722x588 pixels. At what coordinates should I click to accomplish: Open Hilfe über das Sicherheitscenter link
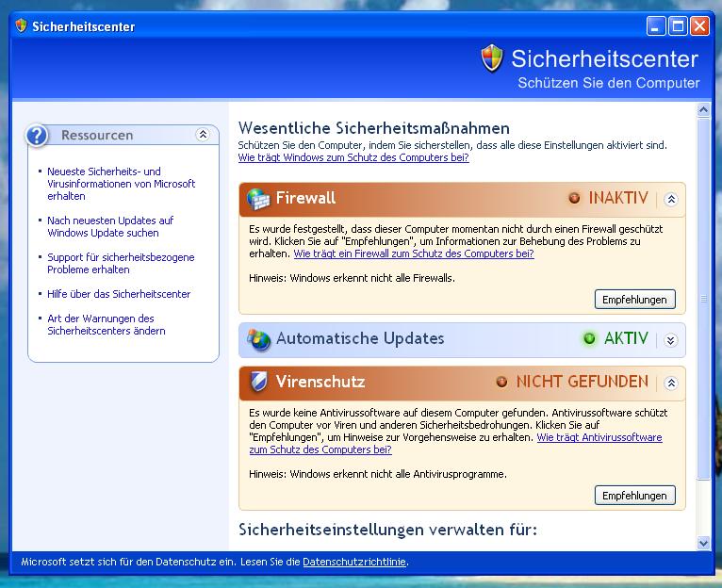pos(119,294)
